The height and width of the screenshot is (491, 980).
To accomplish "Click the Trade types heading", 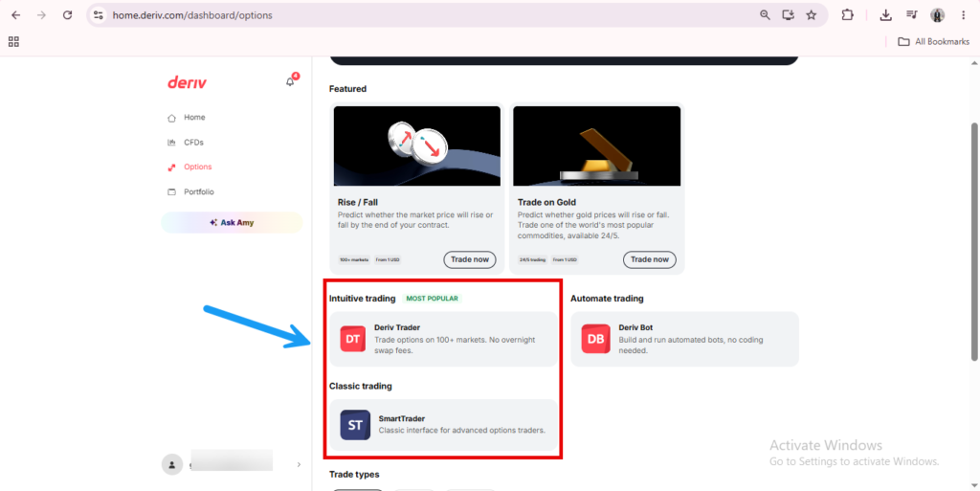I will [354, 474].
